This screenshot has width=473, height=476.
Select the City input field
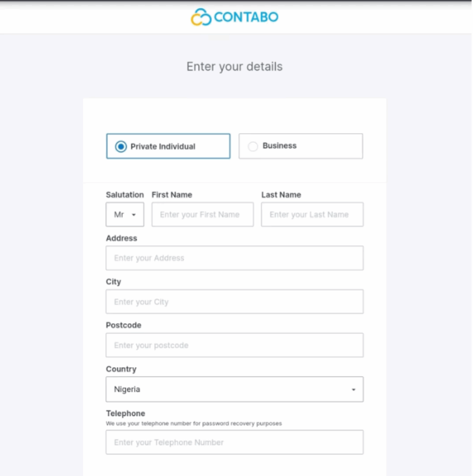[x=234, y=302]
